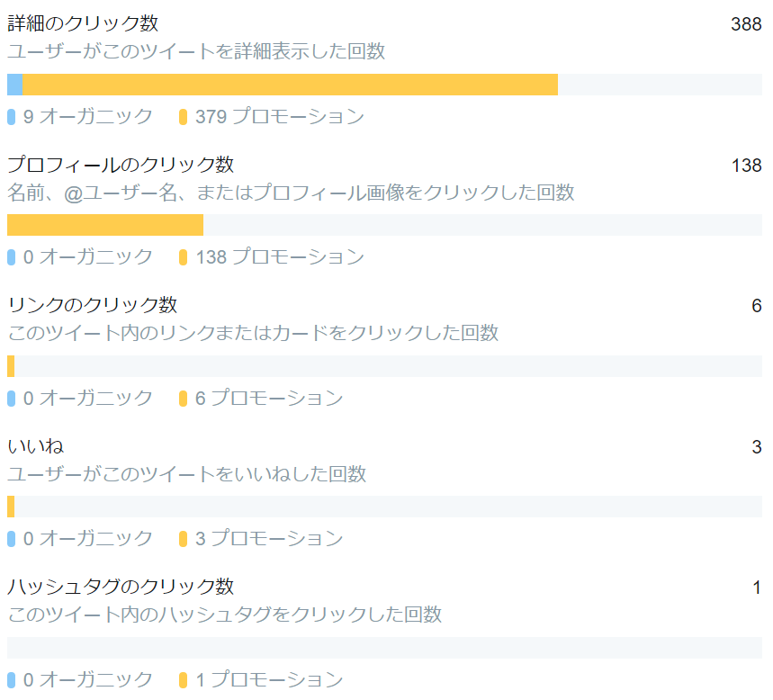Click the 388 total count value
This screenshot has height=700, width=773.
click(x=746, y=24)
